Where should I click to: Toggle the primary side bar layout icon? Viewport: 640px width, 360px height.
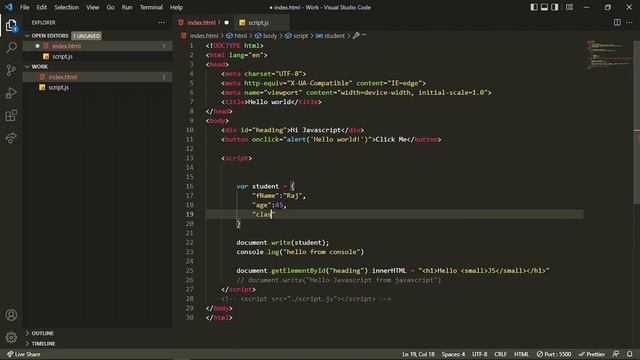pos(534,7)
